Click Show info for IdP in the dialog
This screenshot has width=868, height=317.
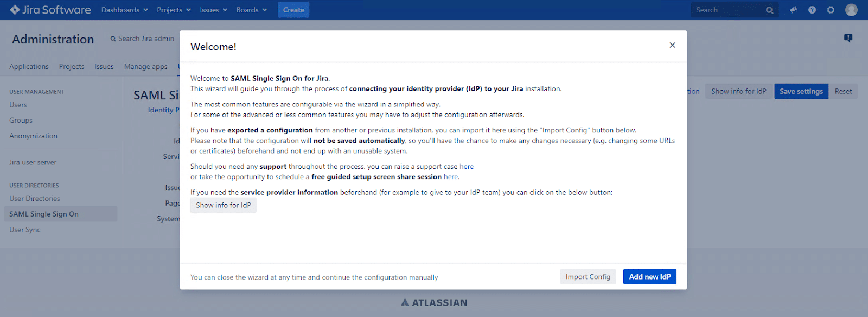[223, 205]
